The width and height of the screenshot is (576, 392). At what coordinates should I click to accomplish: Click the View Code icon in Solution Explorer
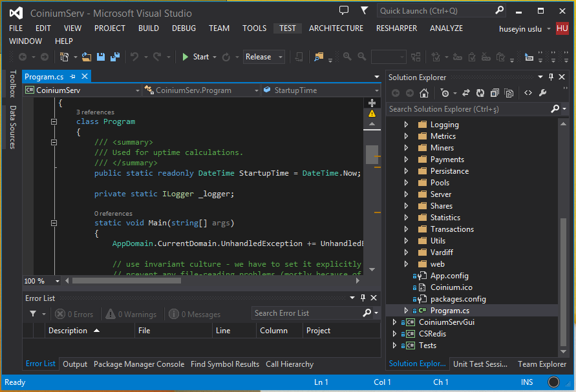pyautogui.click(x=528, y=93)
